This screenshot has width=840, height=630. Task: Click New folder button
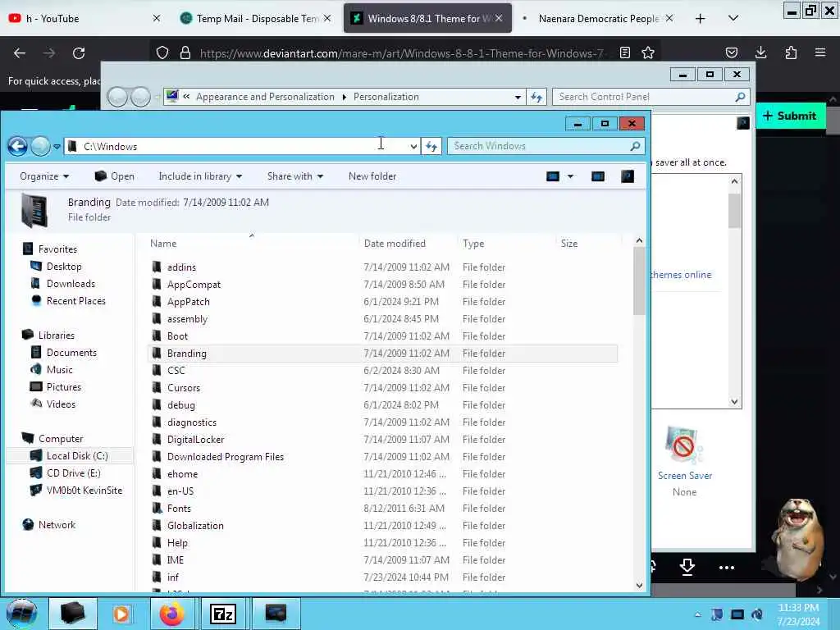coord(372,176)
